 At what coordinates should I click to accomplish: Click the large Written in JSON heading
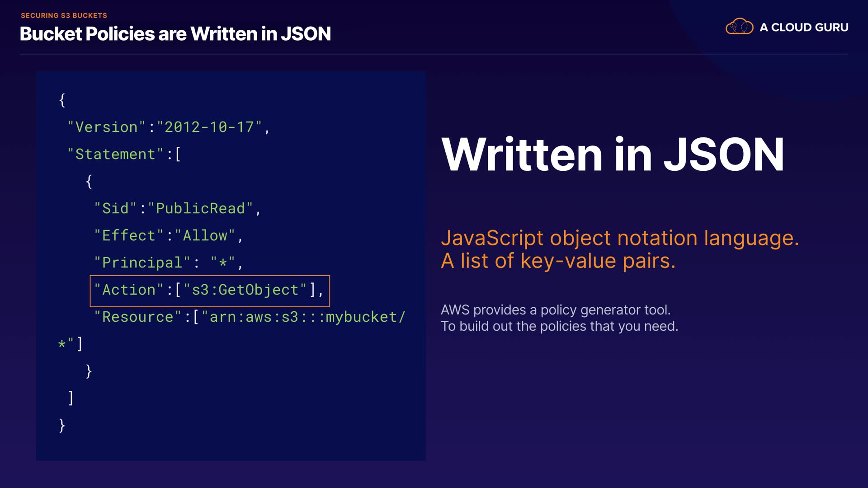coord(613,155)
